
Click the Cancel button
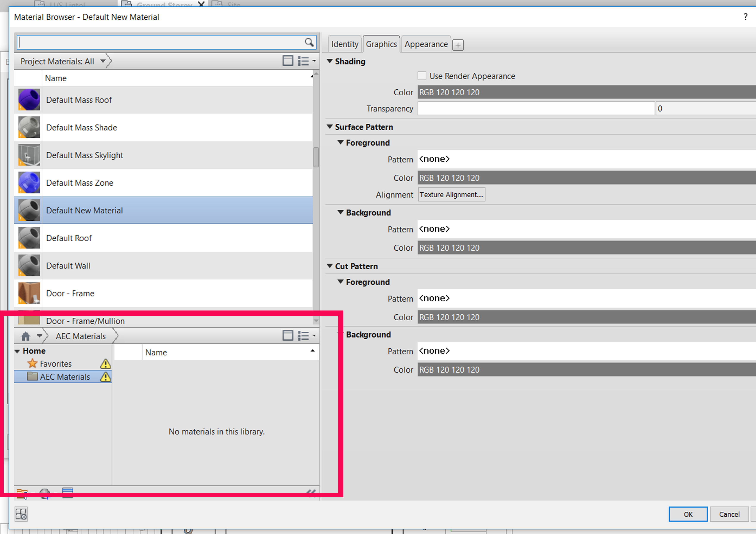pos(729,514)
